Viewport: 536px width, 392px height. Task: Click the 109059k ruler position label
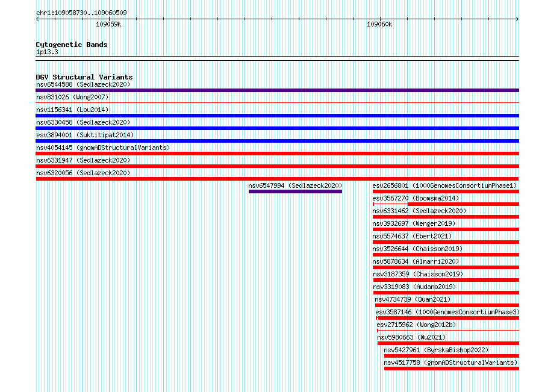point(108,24)
